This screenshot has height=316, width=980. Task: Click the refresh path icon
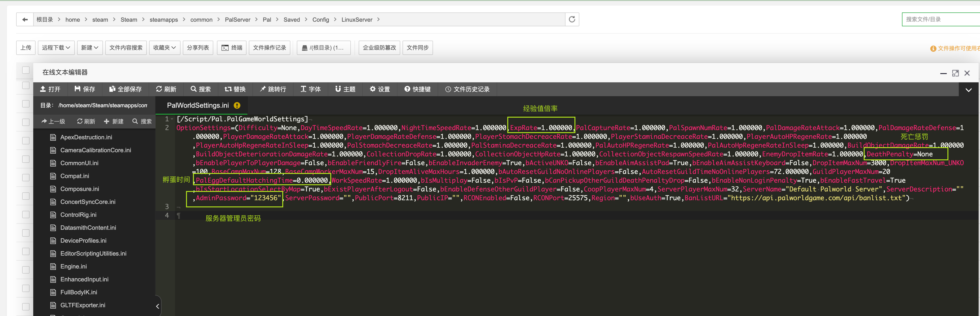pyautogui.click(x=571, y=19)
